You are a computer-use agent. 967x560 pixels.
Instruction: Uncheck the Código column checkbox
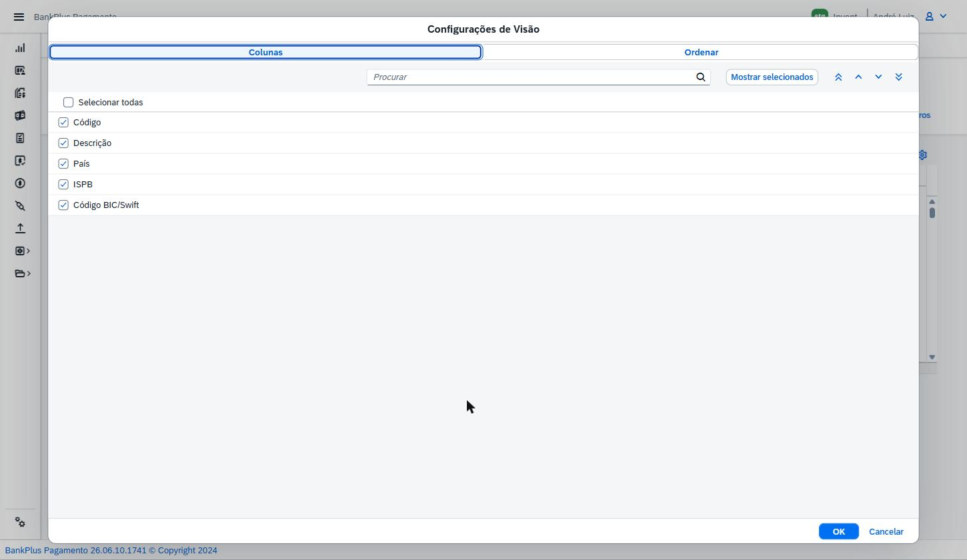click(63, 122)
